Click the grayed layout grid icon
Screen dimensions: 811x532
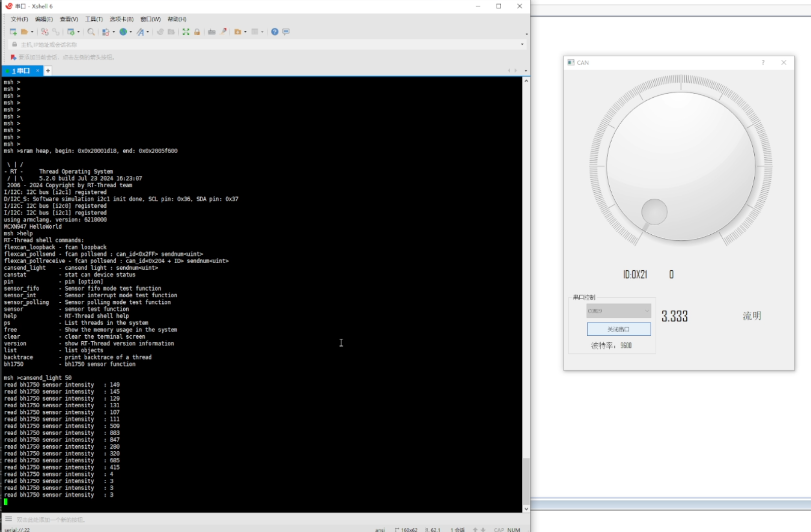click(255, 32)
